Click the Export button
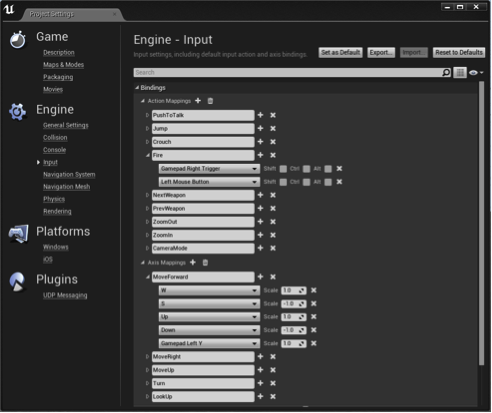The width and height of the screenshot is (492, 413). coord(381,52)
